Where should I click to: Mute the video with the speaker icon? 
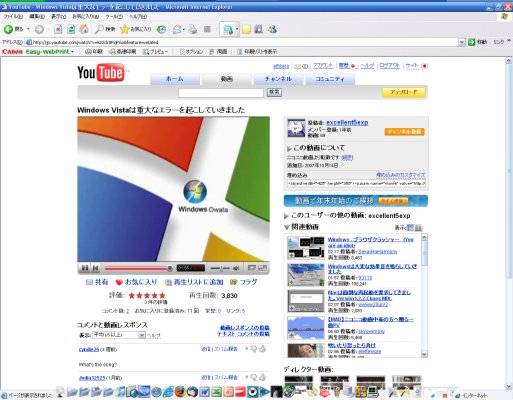coord(236,268)
